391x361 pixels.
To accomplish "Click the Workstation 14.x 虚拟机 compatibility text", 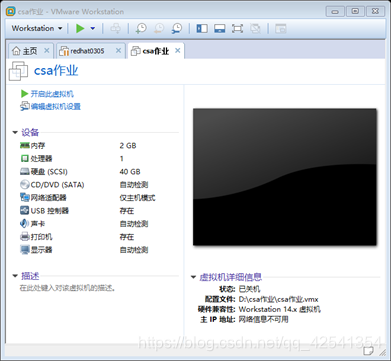I will 279,309.
